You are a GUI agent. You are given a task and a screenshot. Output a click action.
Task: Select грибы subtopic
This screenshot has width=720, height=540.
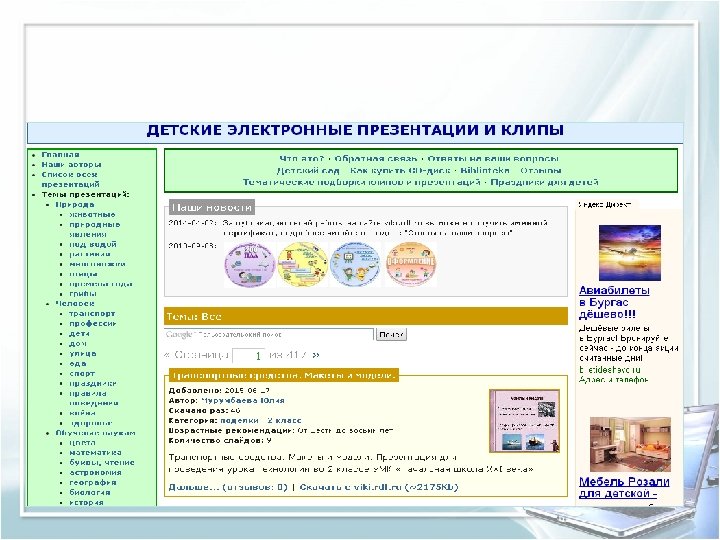(x=83, y=294)
